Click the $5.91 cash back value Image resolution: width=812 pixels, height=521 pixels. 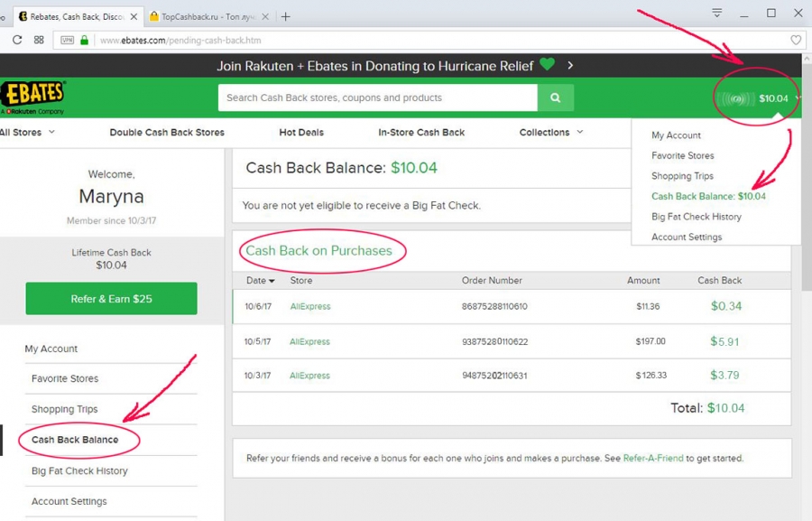click(724, 341)
